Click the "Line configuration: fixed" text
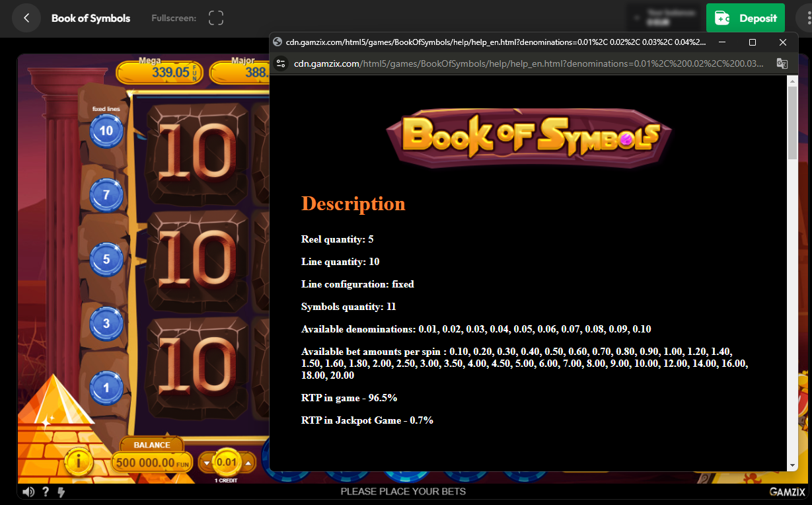The height and width of the screenshot is (505, 812). [x=357, y=284]
